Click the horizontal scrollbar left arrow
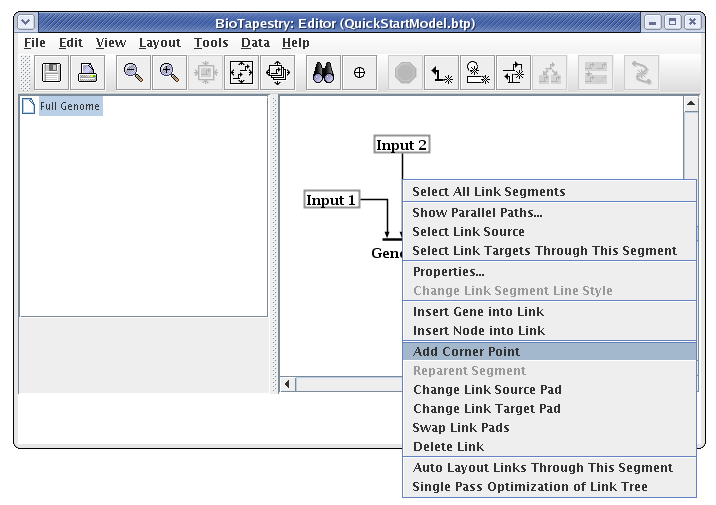The width and height of the screenshot is (716, 505). (289, 384)
